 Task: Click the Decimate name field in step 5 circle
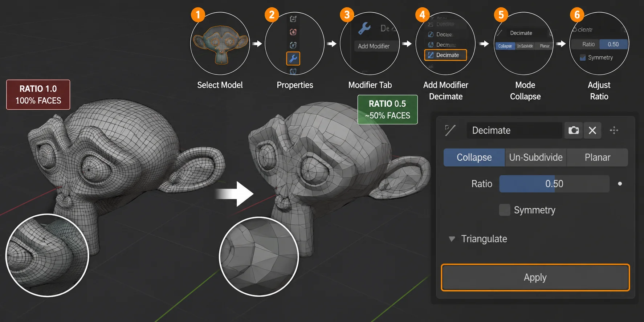click(x=526, y=33)
